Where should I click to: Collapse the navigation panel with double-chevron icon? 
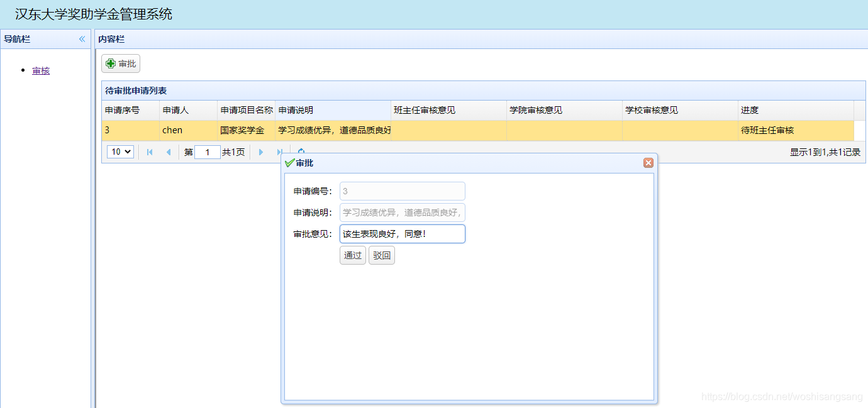click(x=82, y=39)
